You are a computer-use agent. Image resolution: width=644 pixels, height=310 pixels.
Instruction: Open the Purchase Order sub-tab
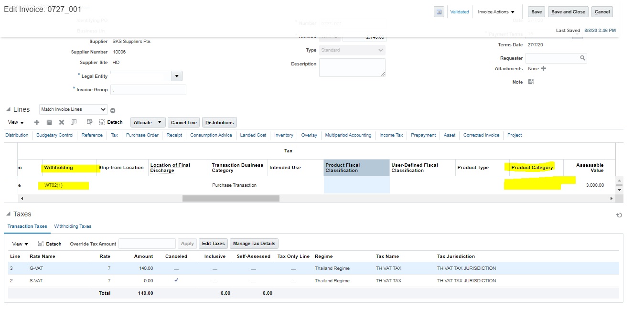[x=142, y=135]
